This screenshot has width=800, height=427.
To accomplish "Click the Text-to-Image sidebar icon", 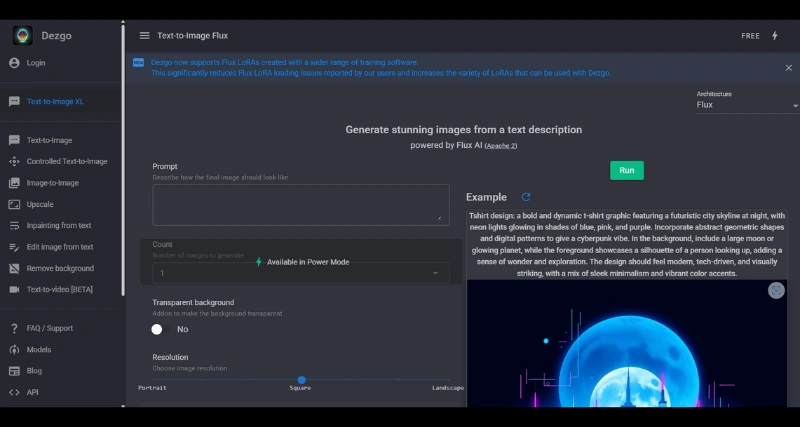I will pos(14,140).
